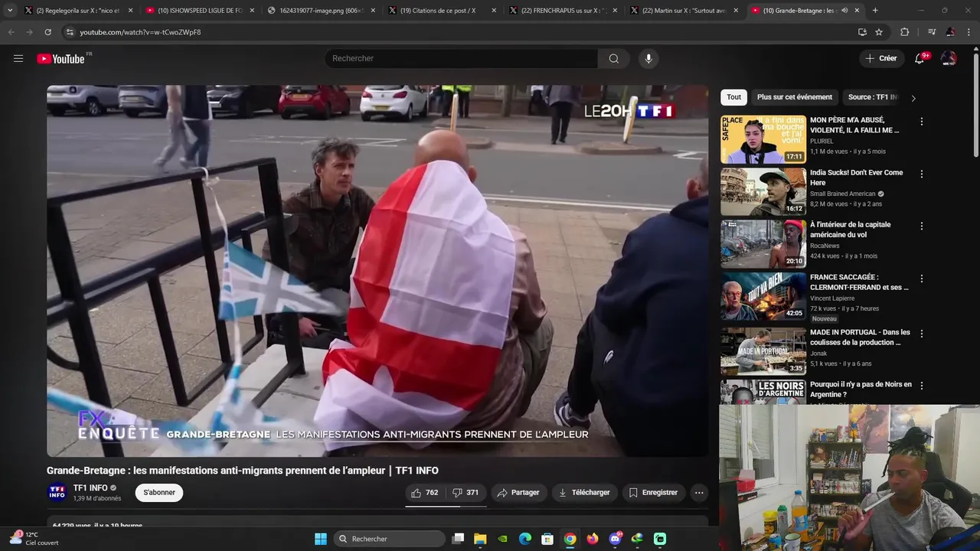The width and height of the screenshot is (980, 551).
Task: Open TF1 INFO channel name link
Action: [90, 488]
